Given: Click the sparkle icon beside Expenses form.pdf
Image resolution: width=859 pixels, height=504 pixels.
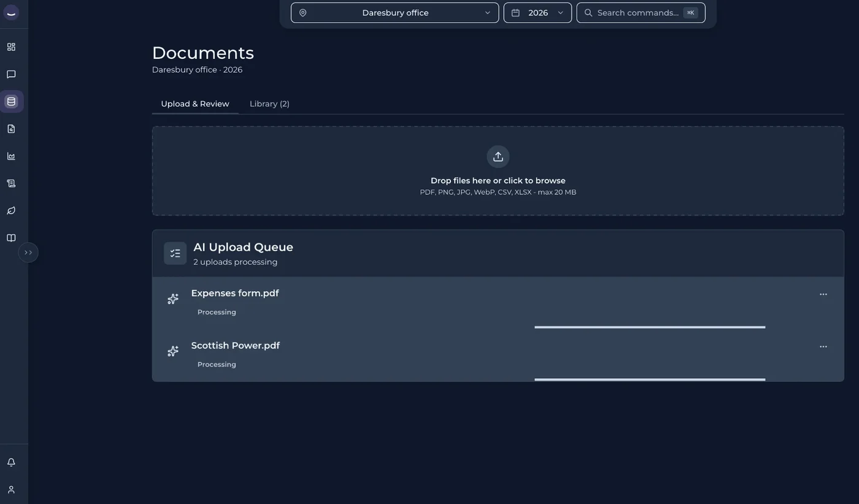Looking at the screenshot, I should 173,299.
